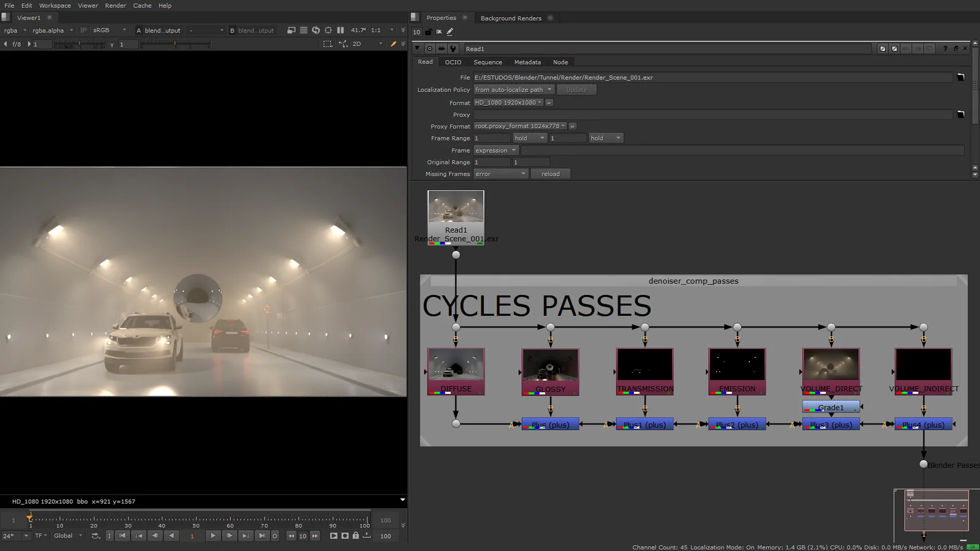Open the Missing Frames error dropdown
This screenshot has height=551, width=980.
500,173
